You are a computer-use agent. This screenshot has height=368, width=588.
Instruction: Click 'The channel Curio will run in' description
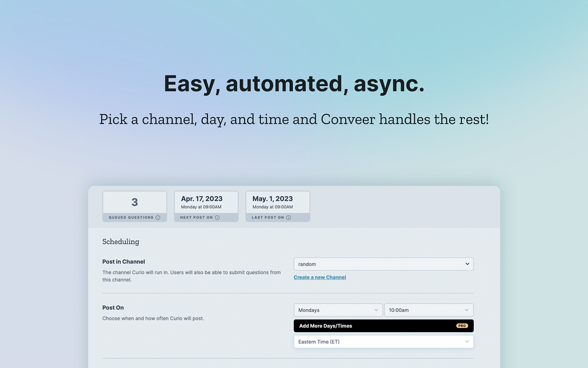192,276
